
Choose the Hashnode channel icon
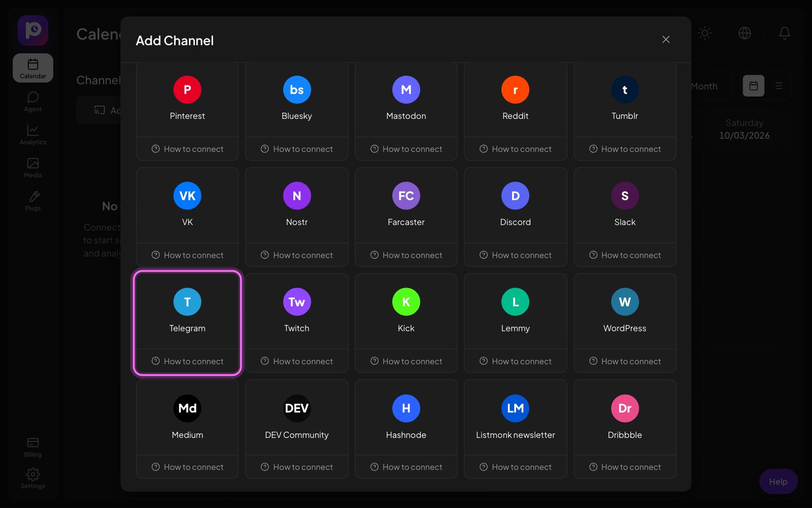(406, 408)
